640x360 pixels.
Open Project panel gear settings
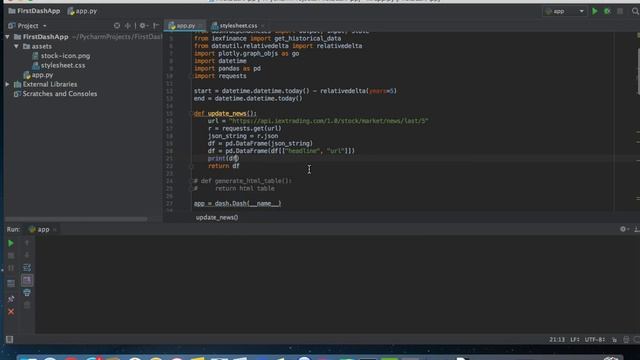pyautogui.click(x=142, y=26)
